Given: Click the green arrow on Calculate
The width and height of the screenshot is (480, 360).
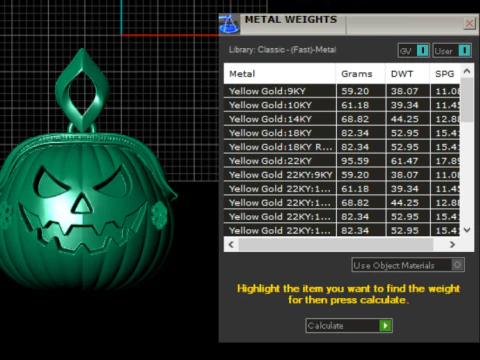Looking at the screenshot, I should click(385, 326).
